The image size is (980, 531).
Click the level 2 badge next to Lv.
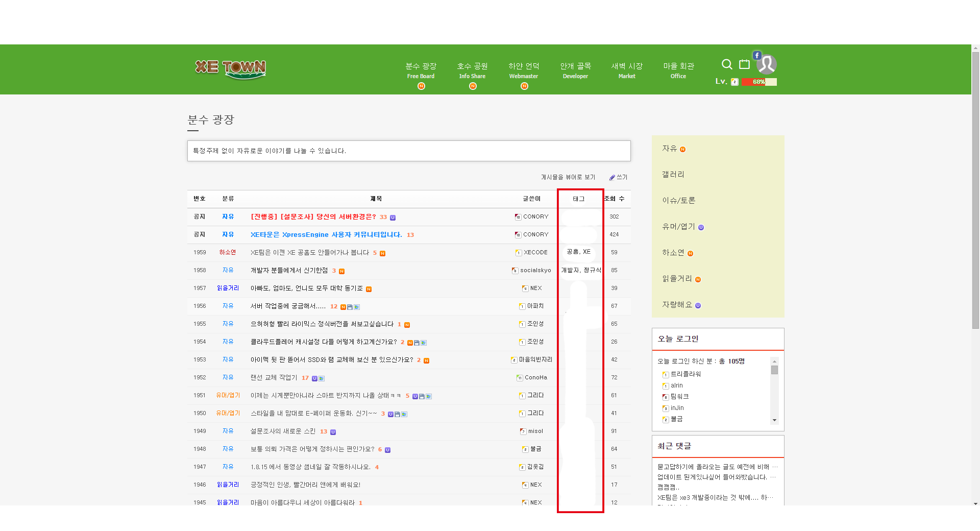(x=735, y=82)
